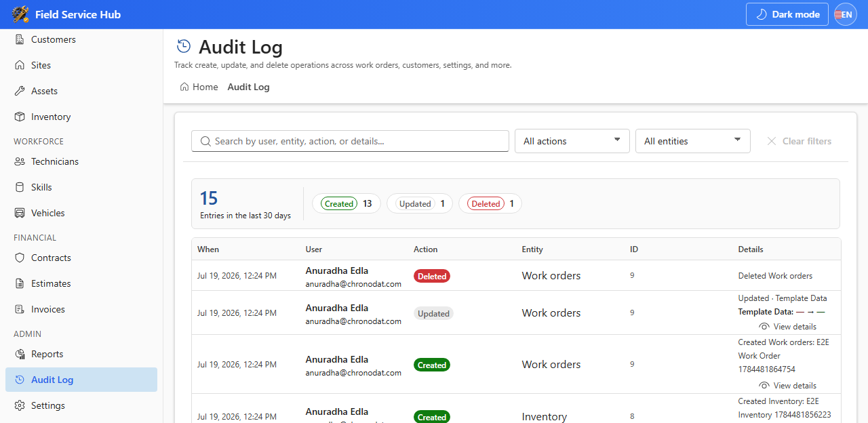The width and height of the screenshot is (868, 423).
Task: Go to the Contracts page
Action: [x=81, y=258]
